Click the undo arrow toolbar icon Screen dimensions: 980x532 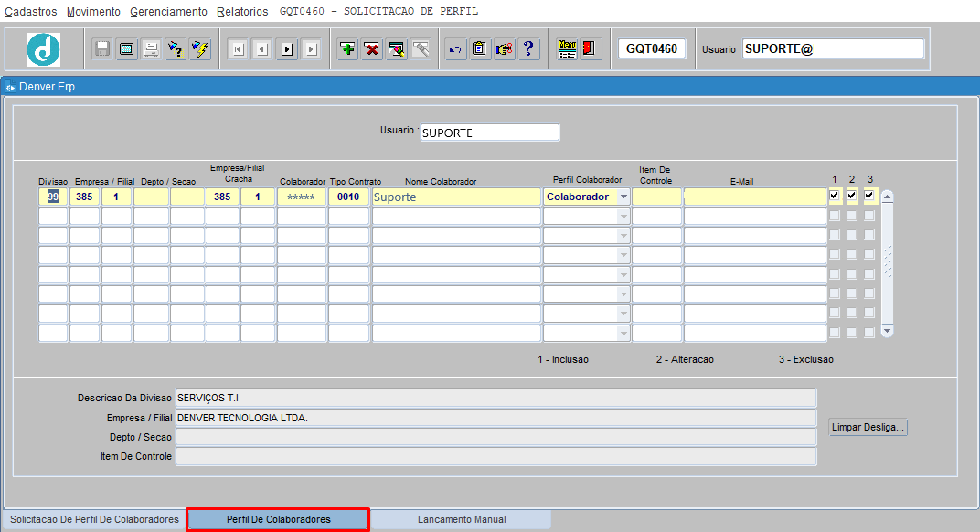tap(455, 48)
